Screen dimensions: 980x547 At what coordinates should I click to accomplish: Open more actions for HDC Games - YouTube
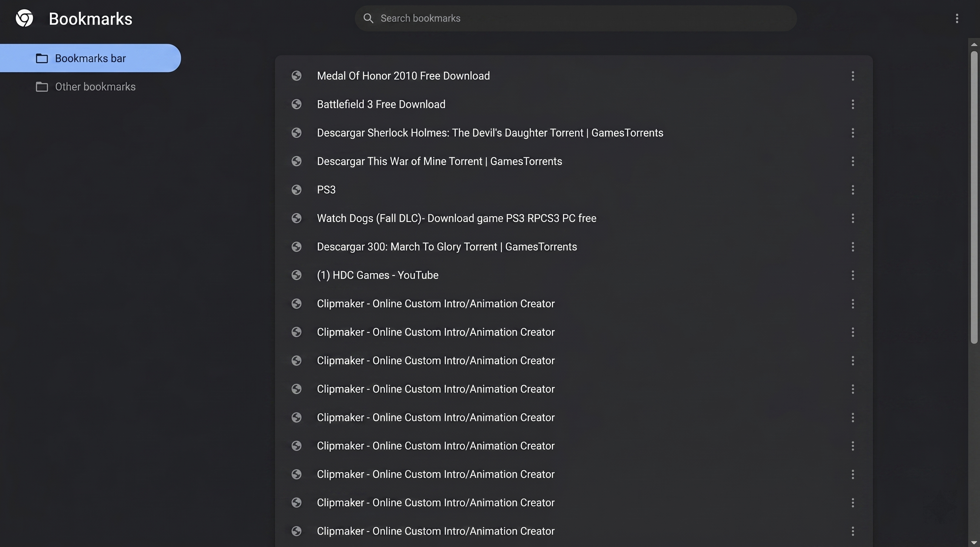853,275
